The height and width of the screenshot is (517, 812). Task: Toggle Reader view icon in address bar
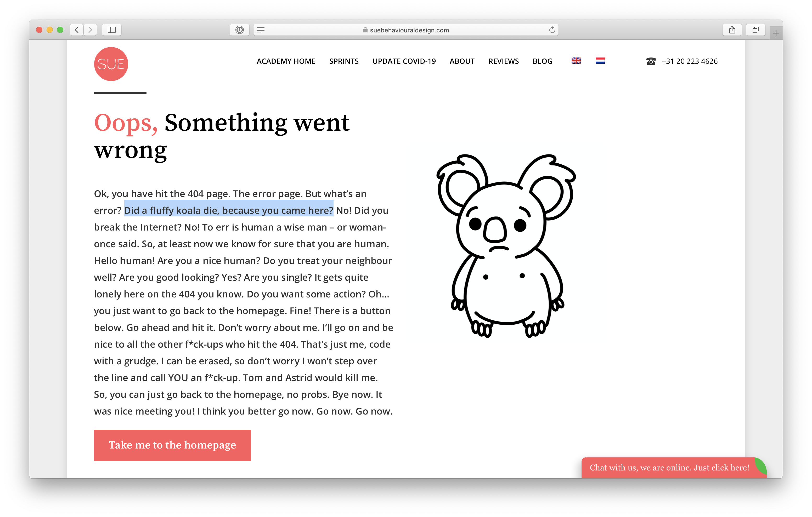point(261,30)
